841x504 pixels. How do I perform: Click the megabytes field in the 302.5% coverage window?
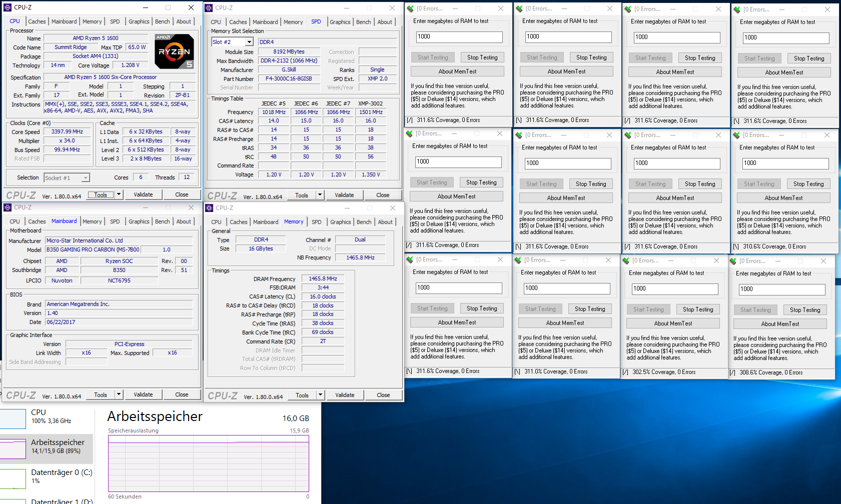point(674,289)
